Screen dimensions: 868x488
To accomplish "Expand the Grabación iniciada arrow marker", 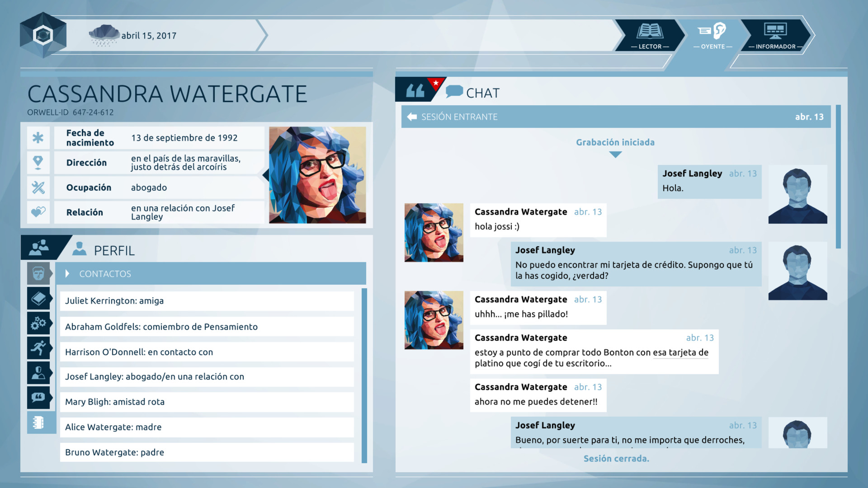I will coord(615,155).
